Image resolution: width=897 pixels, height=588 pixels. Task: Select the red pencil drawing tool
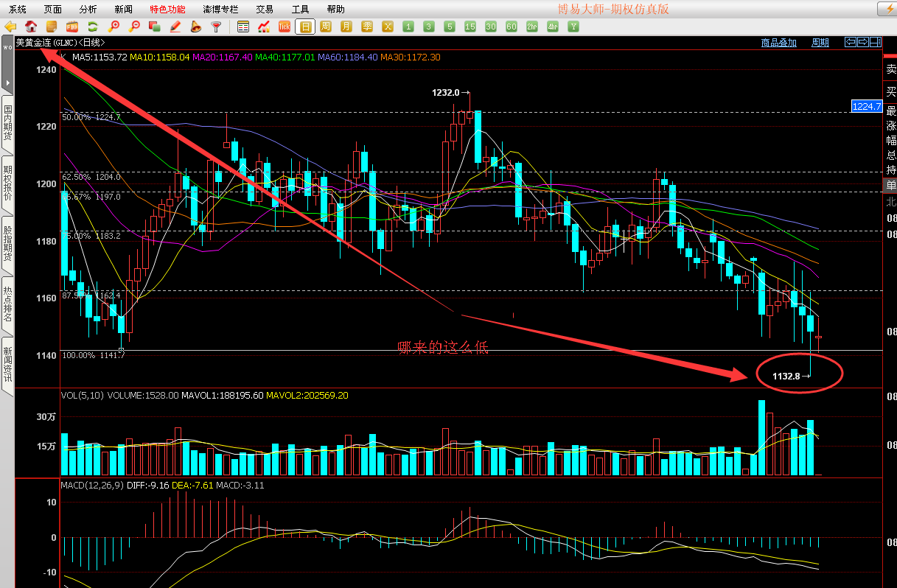(175, 27)
